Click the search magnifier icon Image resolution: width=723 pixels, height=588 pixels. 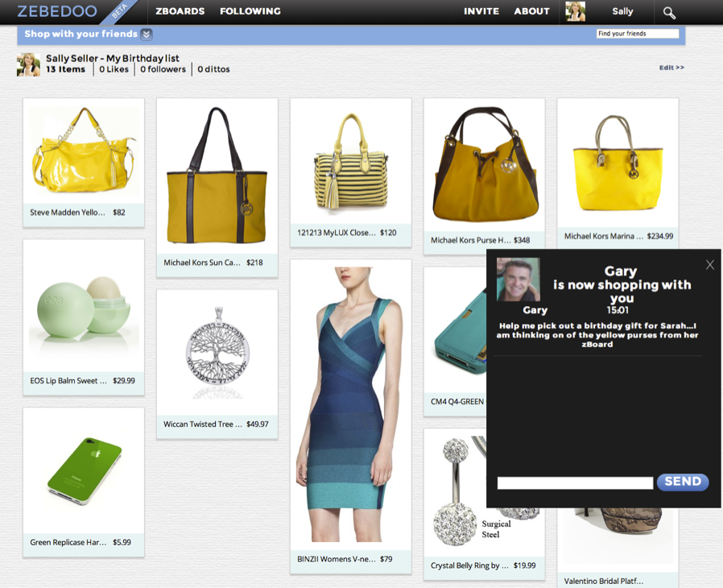(669, 13)
